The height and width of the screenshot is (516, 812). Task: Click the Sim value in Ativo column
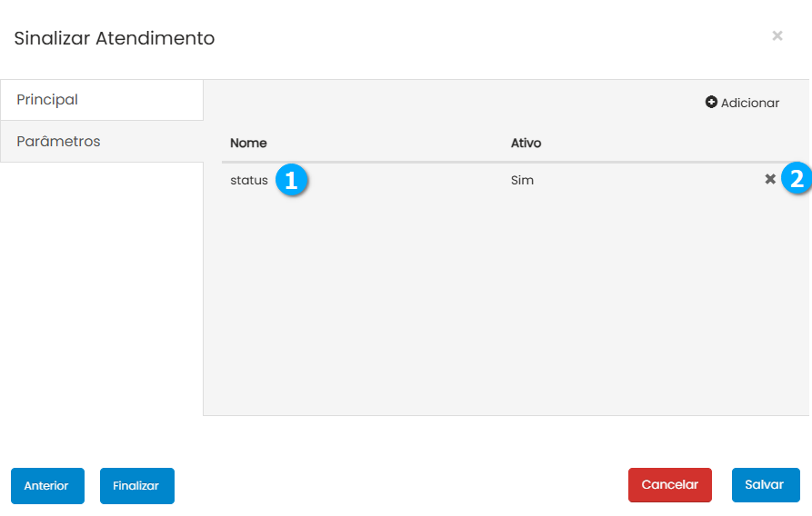(522, 181)
